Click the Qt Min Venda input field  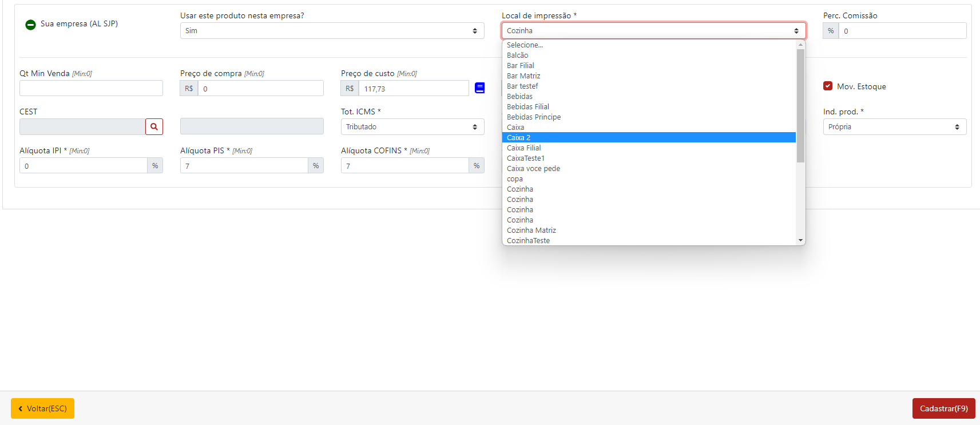pyautogui.click(x=91, y=88)
